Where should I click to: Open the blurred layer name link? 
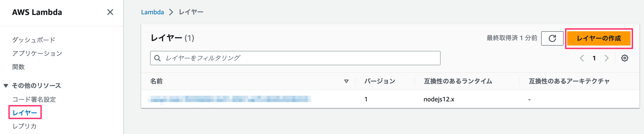pyautogui.click(x=229, y=99)
